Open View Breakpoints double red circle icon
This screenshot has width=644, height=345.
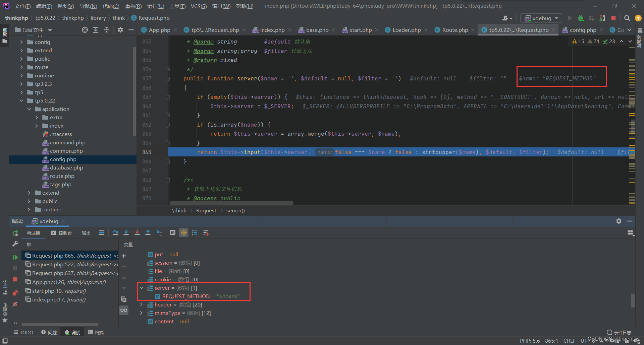pyautogui.click(x=15, y=293)
